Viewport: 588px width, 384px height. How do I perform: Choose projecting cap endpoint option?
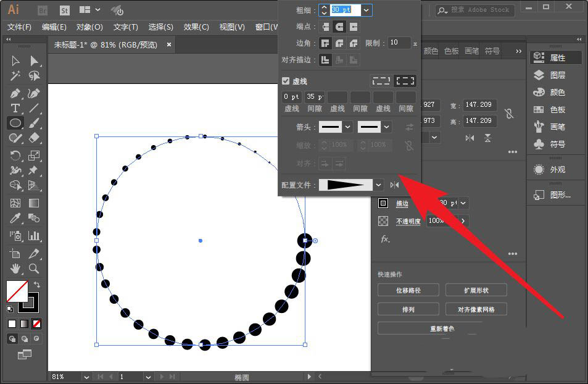pos(354,27)
